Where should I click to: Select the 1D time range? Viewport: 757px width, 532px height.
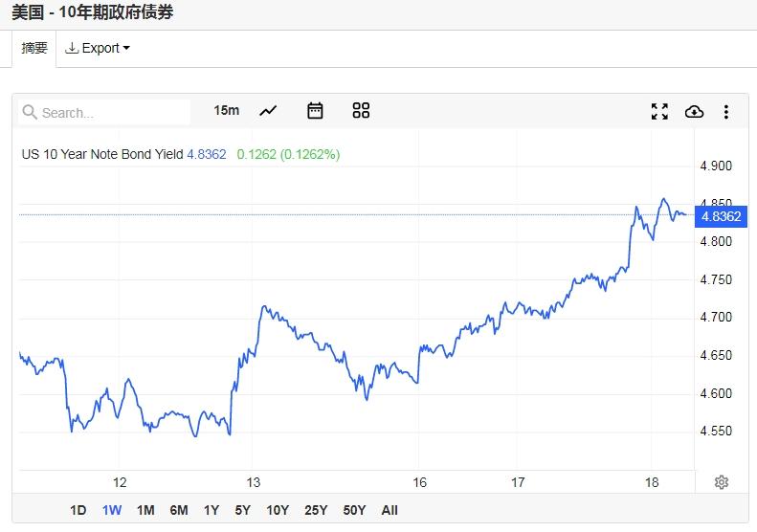(78, 510)
